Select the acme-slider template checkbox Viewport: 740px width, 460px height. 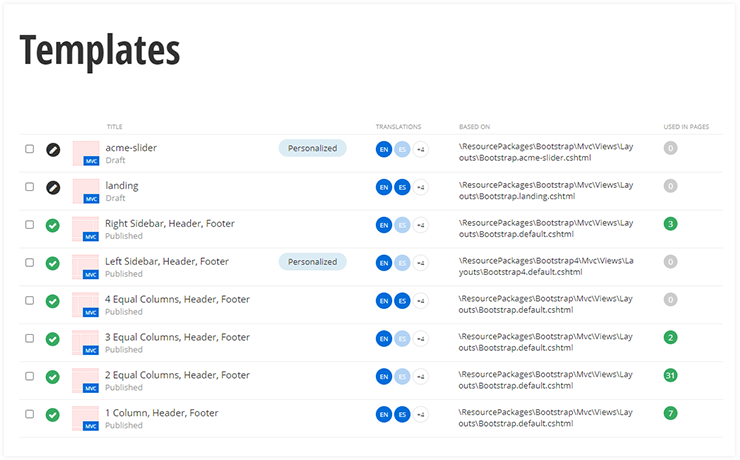pos(30,149)
